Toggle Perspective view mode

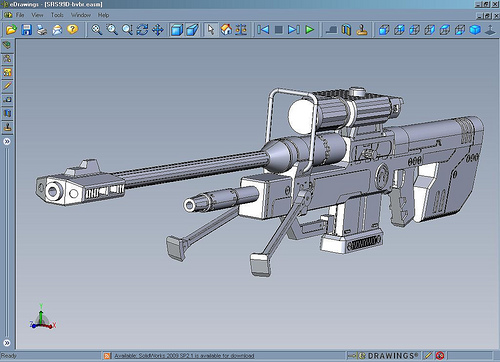192,30
